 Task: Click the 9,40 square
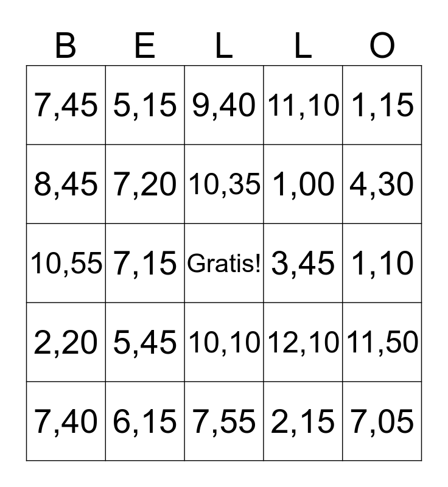[224, 105]
